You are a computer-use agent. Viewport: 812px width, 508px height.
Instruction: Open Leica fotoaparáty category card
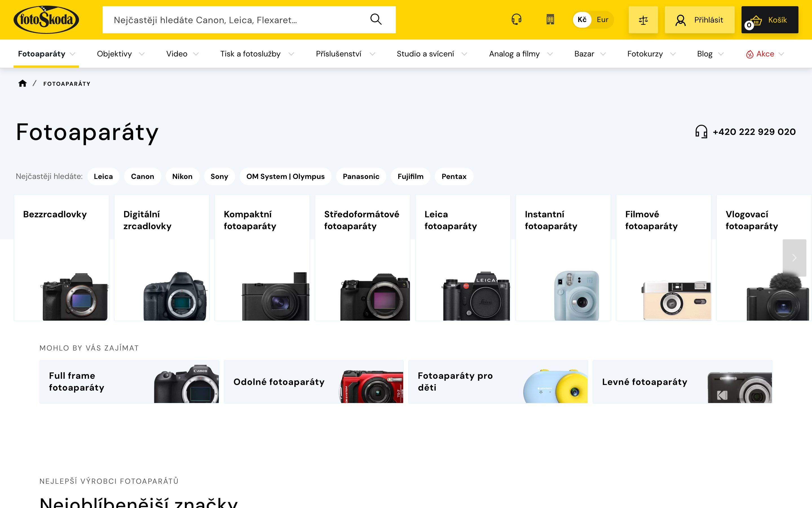click(x=463, y=258)
